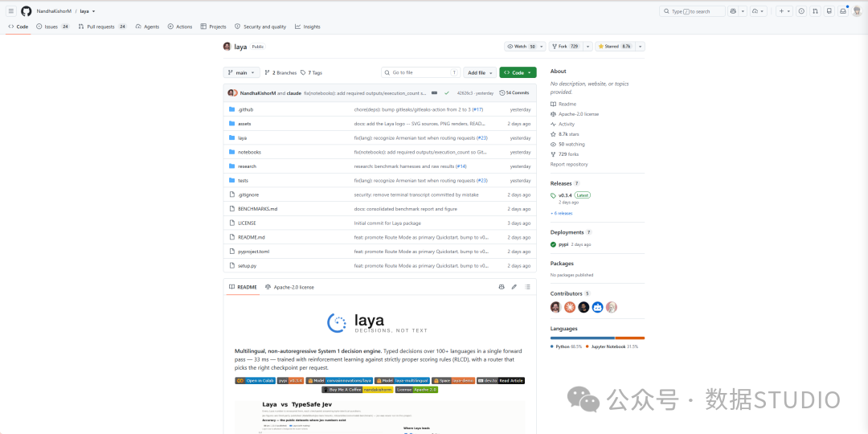This screenshot has height=434, width=868.
Task: Open the main branch selector
Action: tap(241, 72)
